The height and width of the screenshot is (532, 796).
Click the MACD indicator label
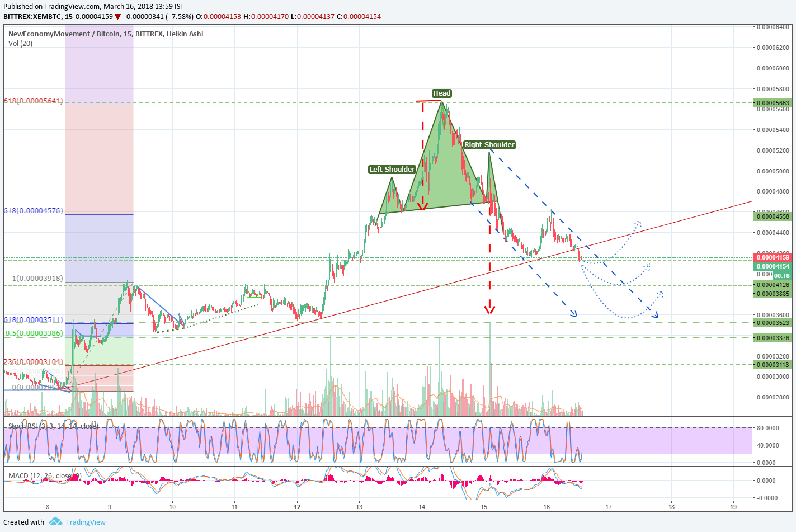pos(45,476)
